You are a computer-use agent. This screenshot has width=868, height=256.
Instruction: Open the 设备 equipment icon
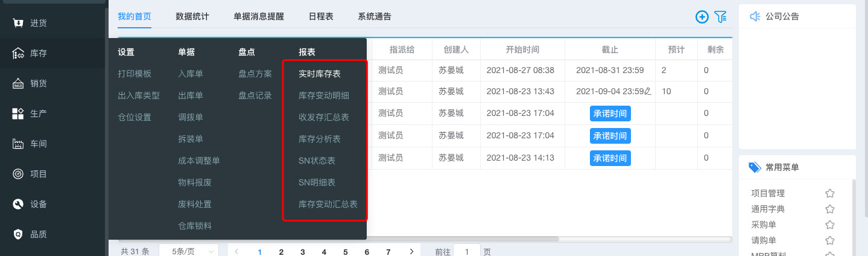(x=18, y=204)
